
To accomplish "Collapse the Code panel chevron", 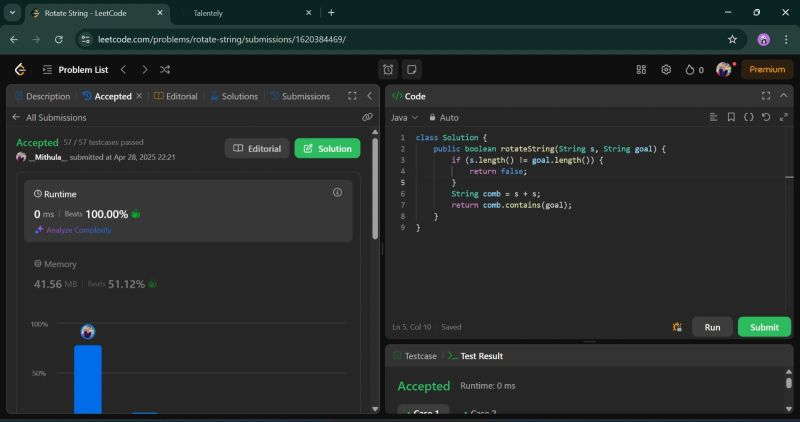I will pyautogui.click(x=784, y=95).
